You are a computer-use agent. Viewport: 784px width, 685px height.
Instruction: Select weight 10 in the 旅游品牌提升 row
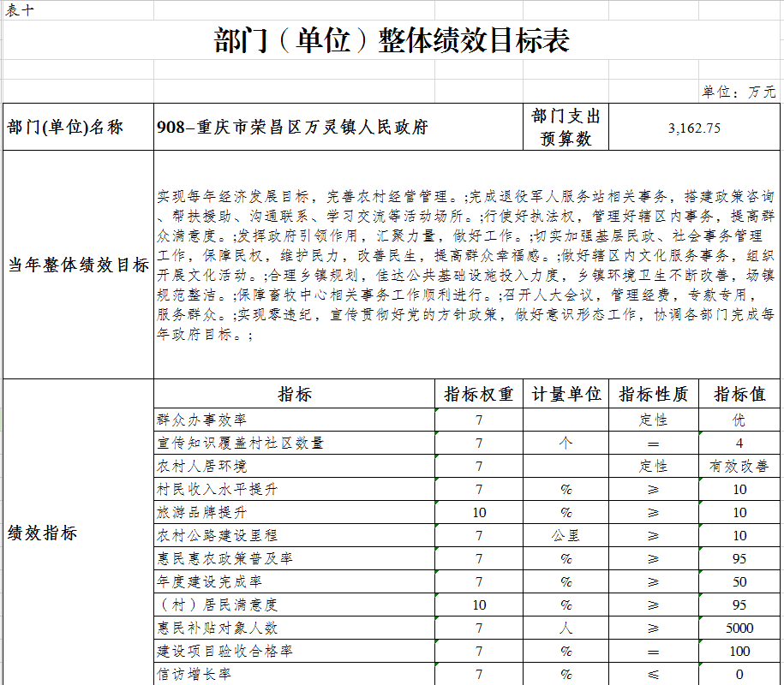[479, 513]
